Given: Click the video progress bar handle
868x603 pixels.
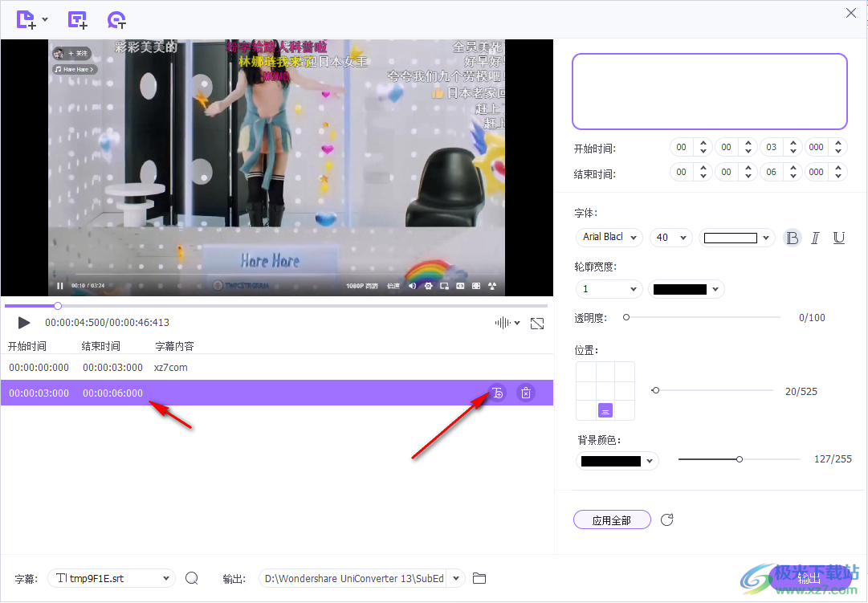Looking at the screenshot, I should pyautogui.click(x=58, y=306).
